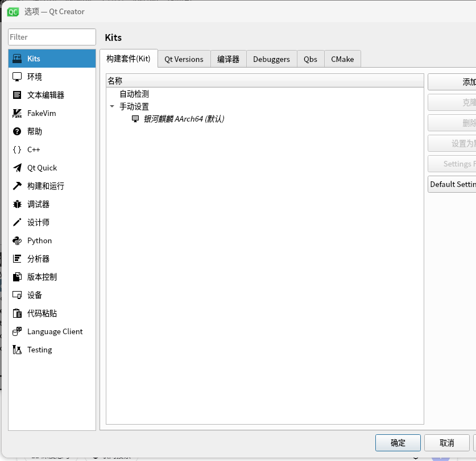Switch to the Qbs tab
This screenshot has width=476, height=461.
(311, 59)
